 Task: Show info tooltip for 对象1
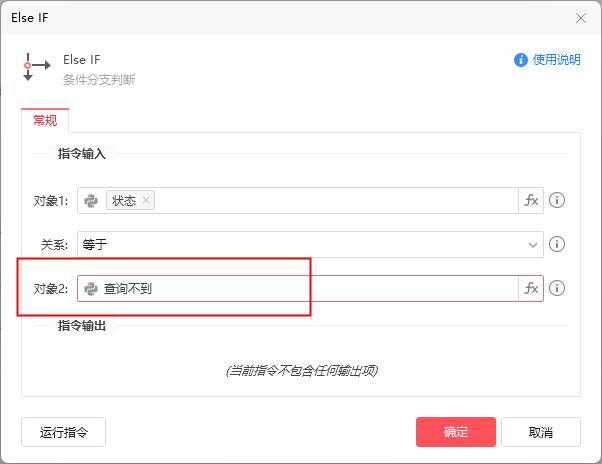pos(558,200)
